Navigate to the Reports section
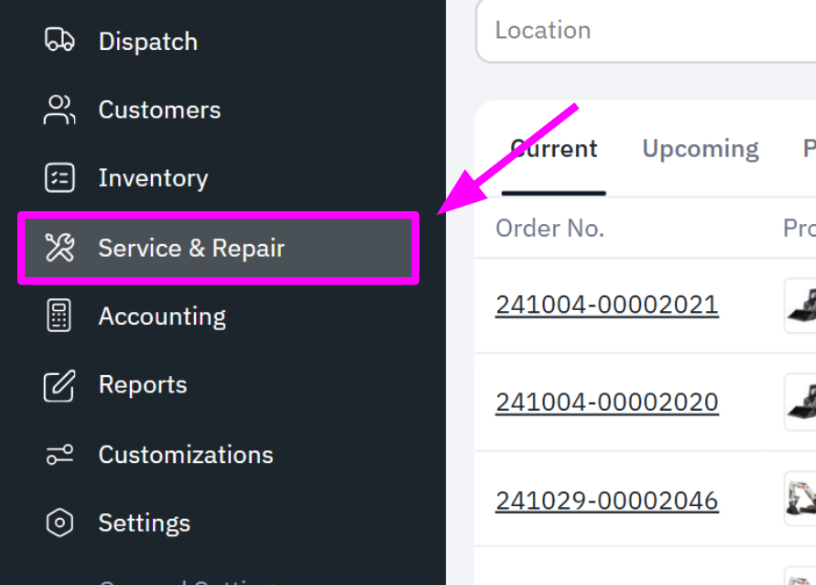 click(x=143, y=385)
